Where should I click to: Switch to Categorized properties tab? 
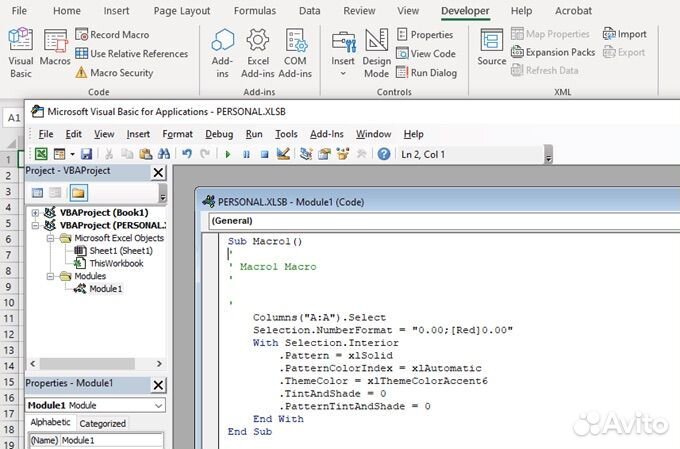point(103,423)
